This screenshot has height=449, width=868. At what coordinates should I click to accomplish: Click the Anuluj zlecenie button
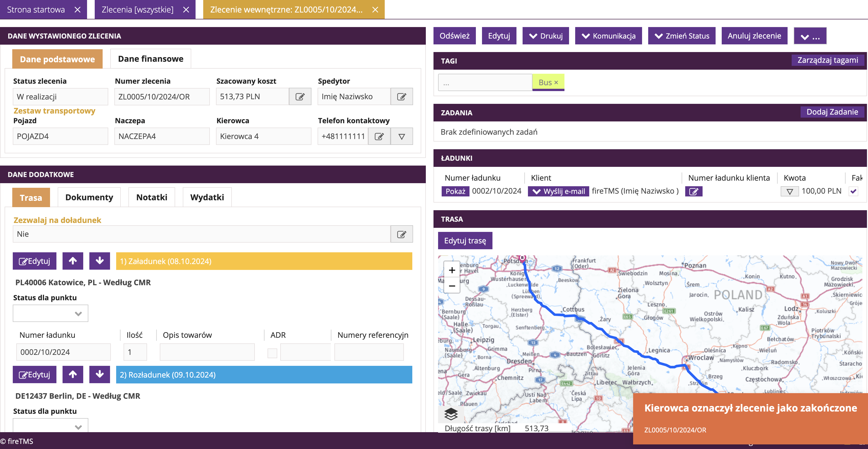[x=754, y=36]
